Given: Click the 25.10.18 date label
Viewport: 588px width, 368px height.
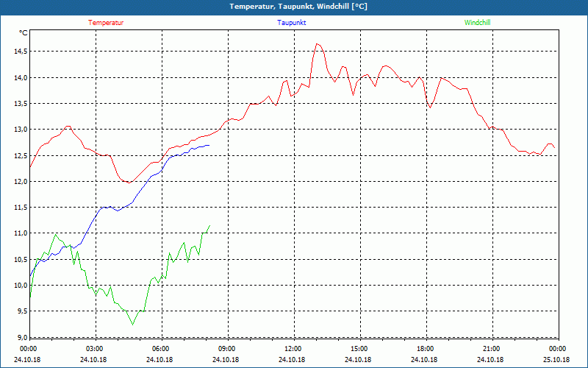Looking at the screenshot, I should [x=556, y=360].
